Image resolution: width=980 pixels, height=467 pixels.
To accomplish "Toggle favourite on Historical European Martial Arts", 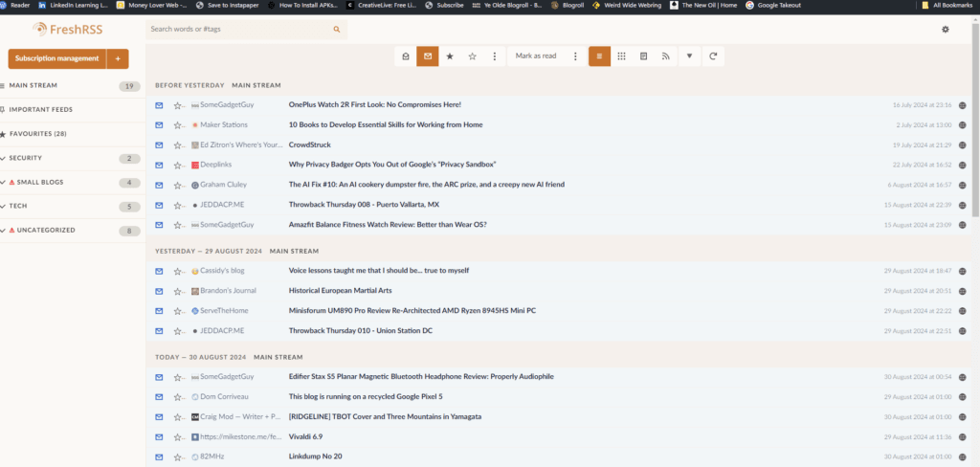I will pos(177,291).
